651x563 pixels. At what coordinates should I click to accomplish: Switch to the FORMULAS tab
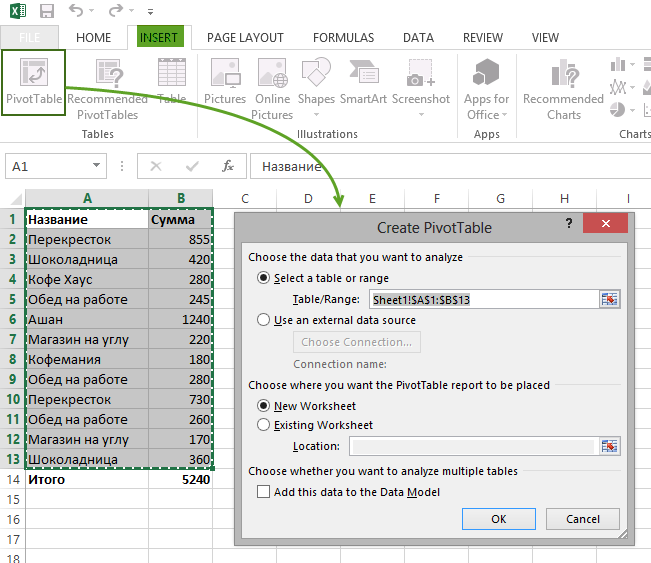pos(343,37)
